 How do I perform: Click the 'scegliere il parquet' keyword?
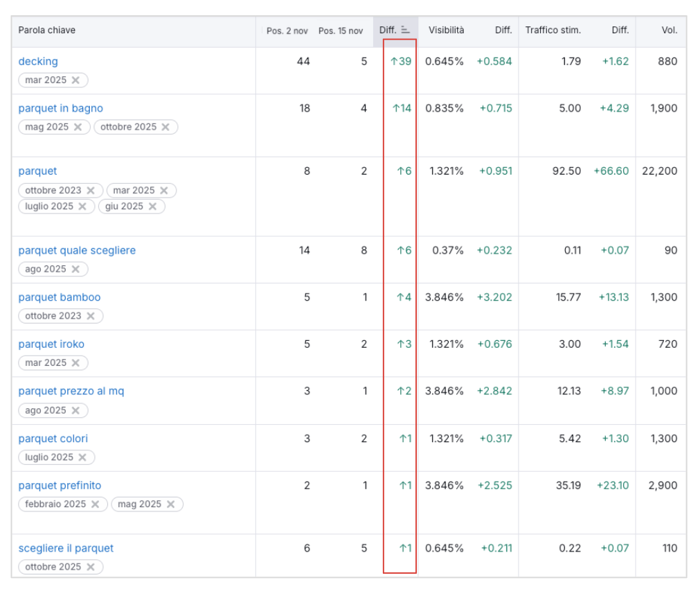coord(66,548)
